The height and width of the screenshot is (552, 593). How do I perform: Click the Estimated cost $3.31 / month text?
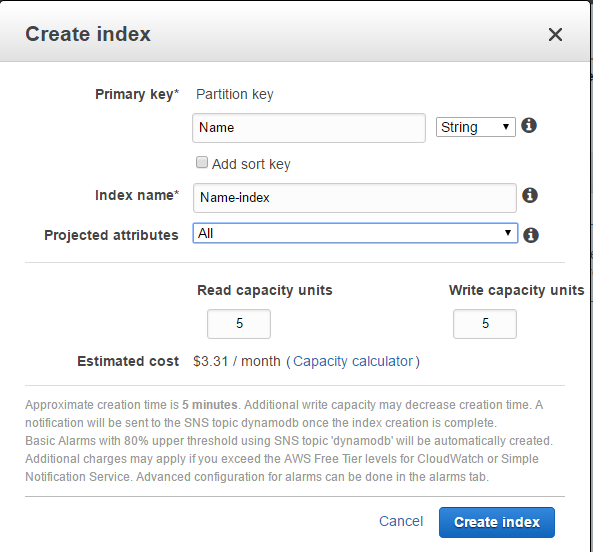(x=237, y=361)
